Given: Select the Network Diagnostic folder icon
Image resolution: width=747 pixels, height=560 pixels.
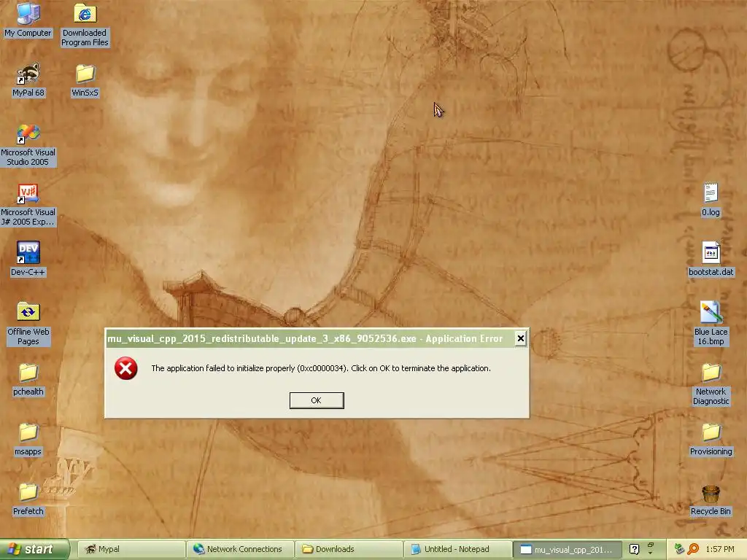Looking at the screenshot, I should pos(711,384).
